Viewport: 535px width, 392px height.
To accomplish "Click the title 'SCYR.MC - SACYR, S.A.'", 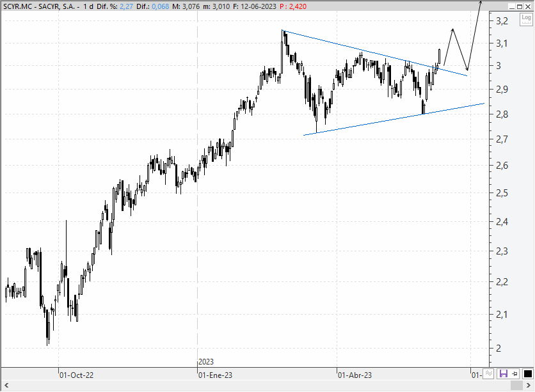I will 38,6.
